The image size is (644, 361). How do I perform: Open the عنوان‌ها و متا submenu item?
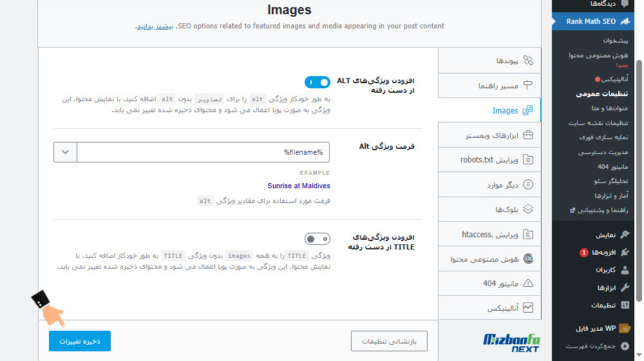pos(609,108)
